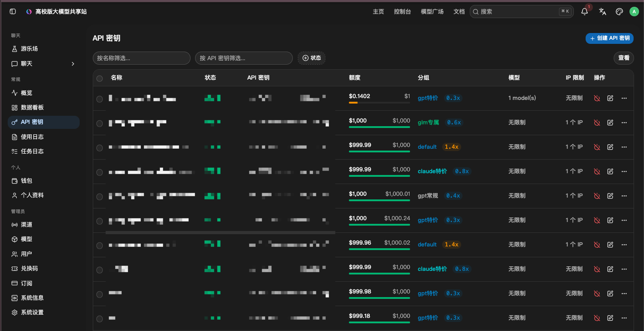The width and height of the screenshot is (644, 331).
Task: Open the notification bell
Action: [x=584, y=12]
